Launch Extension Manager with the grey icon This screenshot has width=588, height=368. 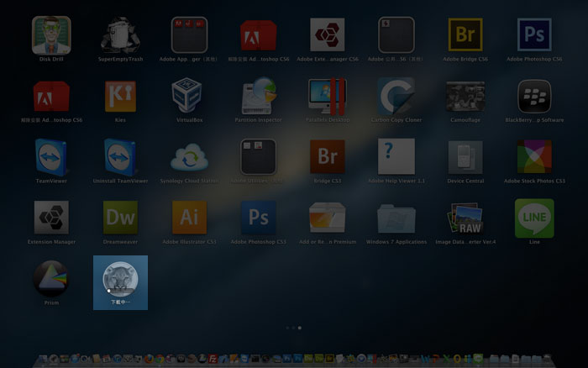(51, 218)
